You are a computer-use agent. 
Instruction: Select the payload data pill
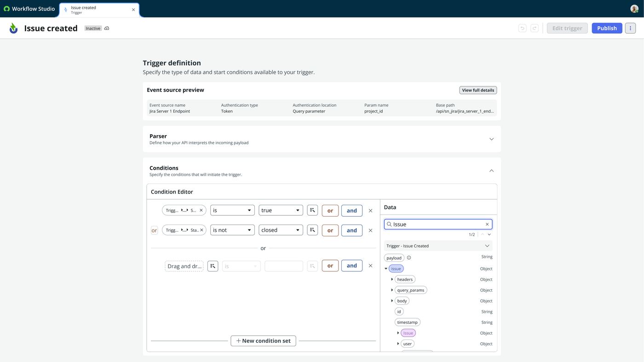pyautogui.click(x=394, y=258)
